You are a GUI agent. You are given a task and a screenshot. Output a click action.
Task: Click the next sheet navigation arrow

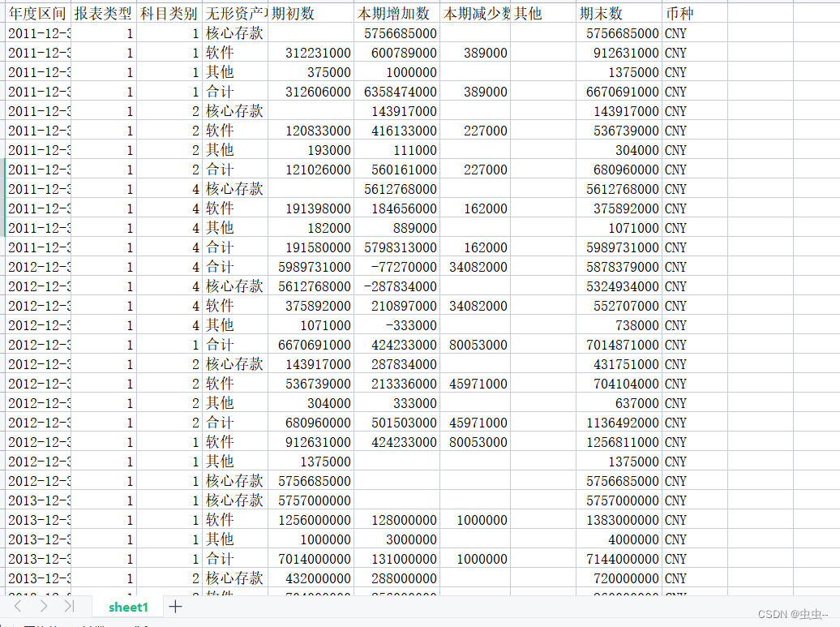42,606
